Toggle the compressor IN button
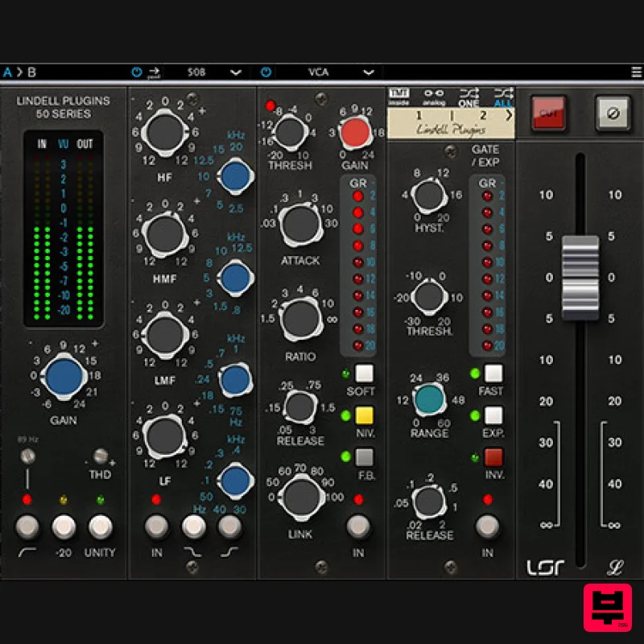This screenshot has width=644, height=644. 358,526
